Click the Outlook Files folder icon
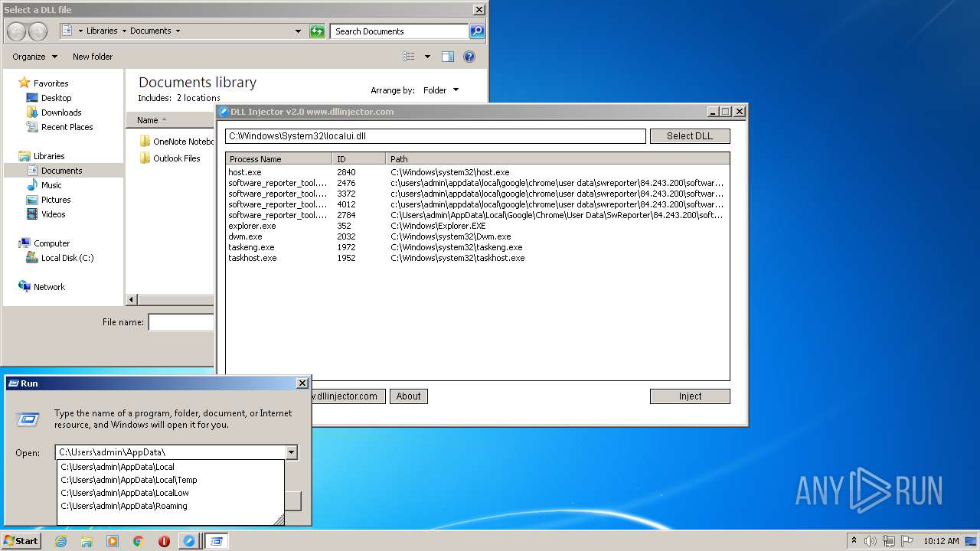This screenshot has width=980, height=551. 145,158
